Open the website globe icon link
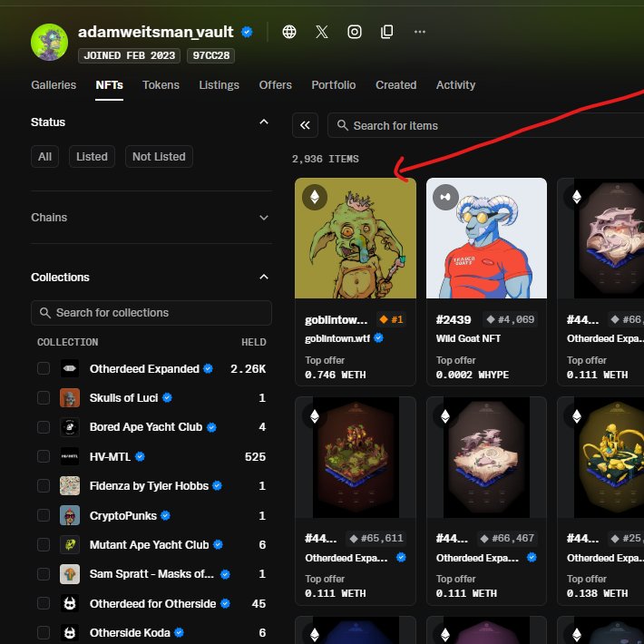This screenshot has width=644, height=644. [x=289, y=32]
